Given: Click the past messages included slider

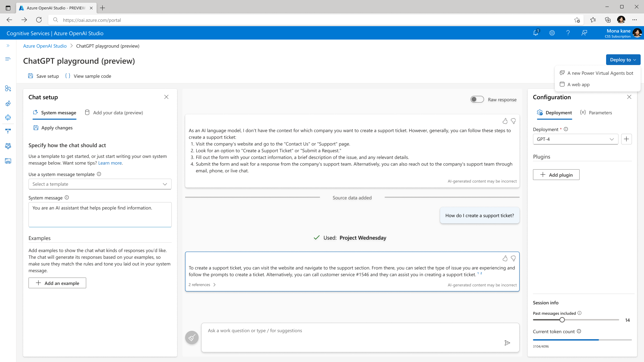Looking at the screenshot, I should [562, 320].
